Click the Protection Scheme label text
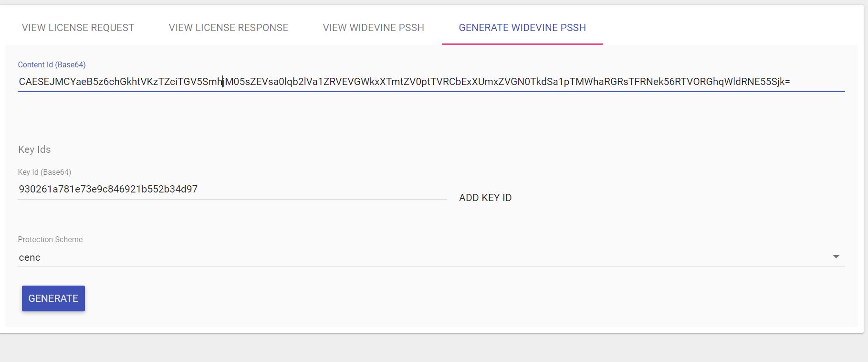Image resolution: width=868 pixels, height=362 pixels. click(x=50, y=239)
